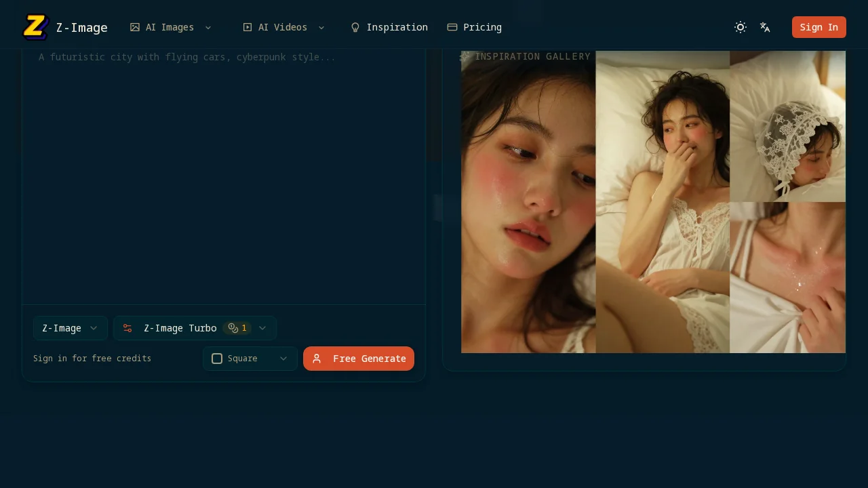Screen dimensions: 868x488
Task: Click the person icon inside Free Generate button
Action: pos(317,359)
